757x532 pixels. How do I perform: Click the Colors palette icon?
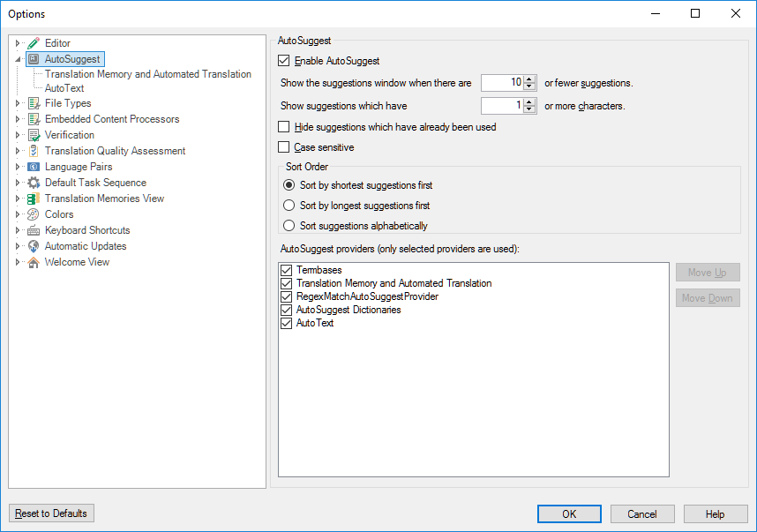click(x=34, y=214)
